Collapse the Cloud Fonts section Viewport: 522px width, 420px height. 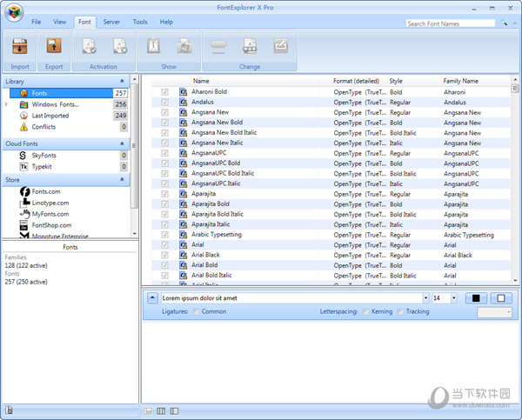tap(122, 143)
